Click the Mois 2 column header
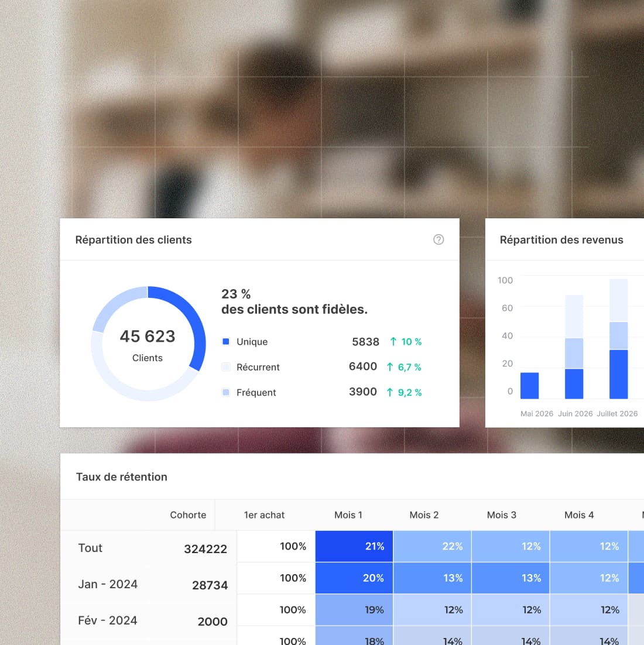This screenshot has width=644, height=645. click(424, 515)
